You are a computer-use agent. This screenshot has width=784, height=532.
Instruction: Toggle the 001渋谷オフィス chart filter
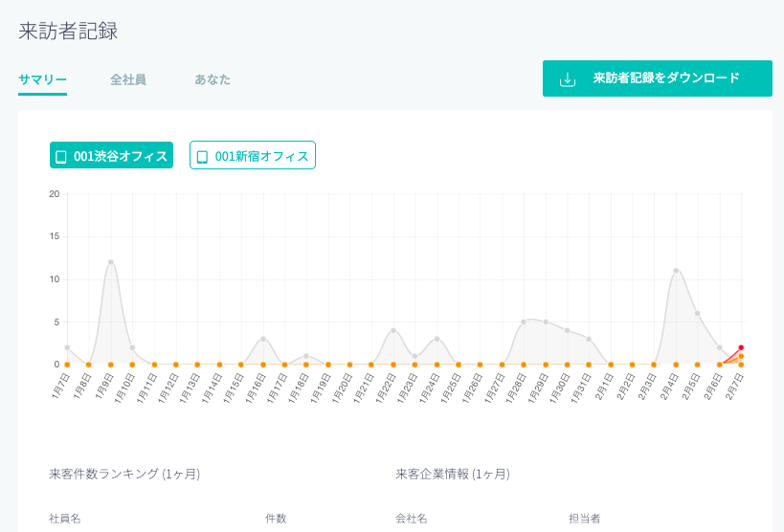coord(111,155)
